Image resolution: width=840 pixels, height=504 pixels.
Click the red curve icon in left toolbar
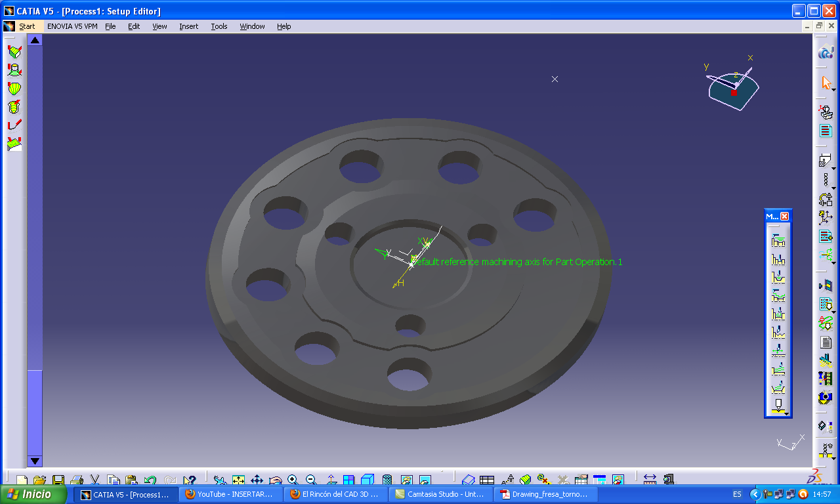14,125
